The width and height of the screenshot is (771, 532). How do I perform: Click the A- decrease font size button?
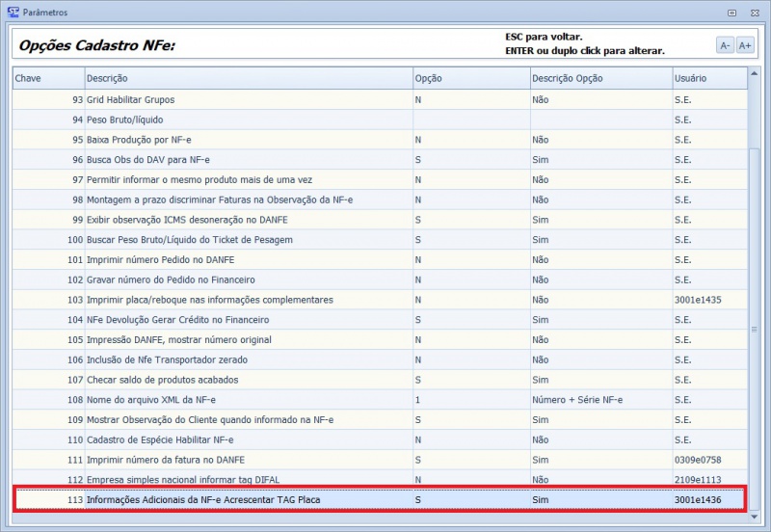pos(725,45)
